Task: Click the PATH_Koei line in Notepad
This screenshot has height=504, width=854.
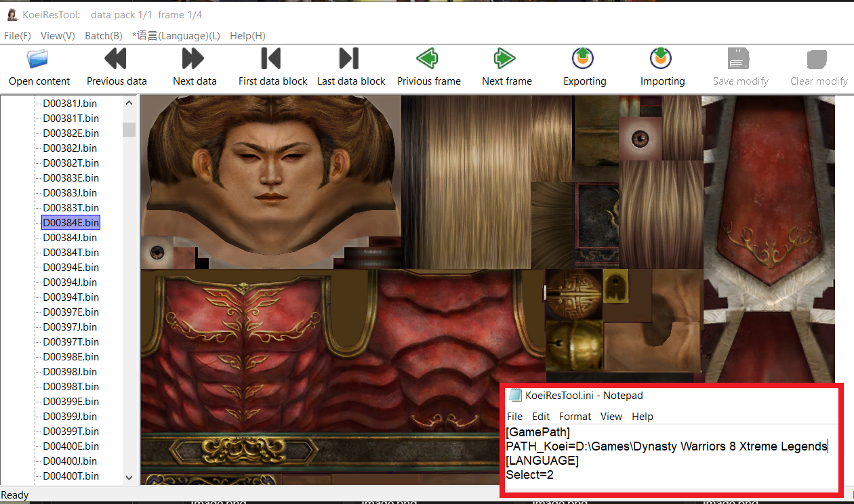Action: click(667, 446)
